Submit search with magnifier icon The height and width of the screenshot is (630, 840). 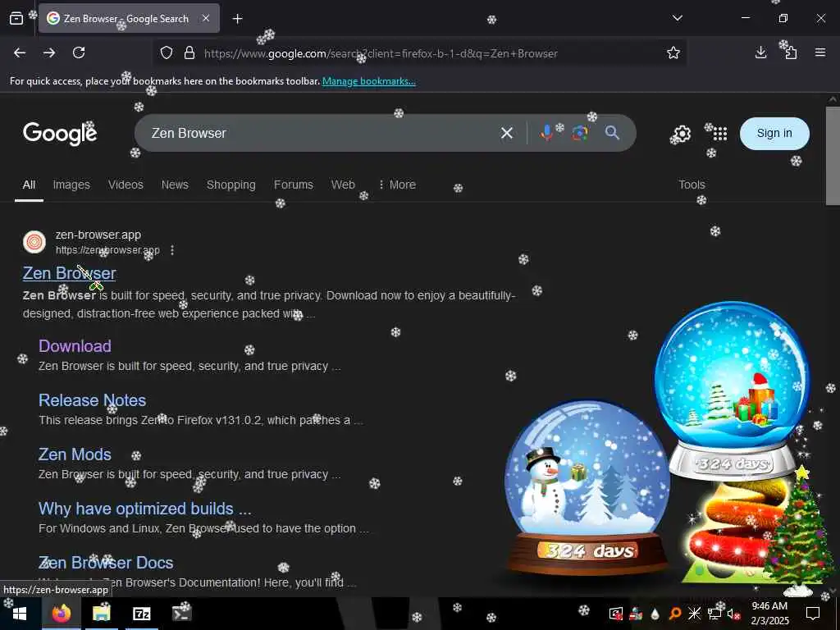pyautogui.click(x=612, y=133)
